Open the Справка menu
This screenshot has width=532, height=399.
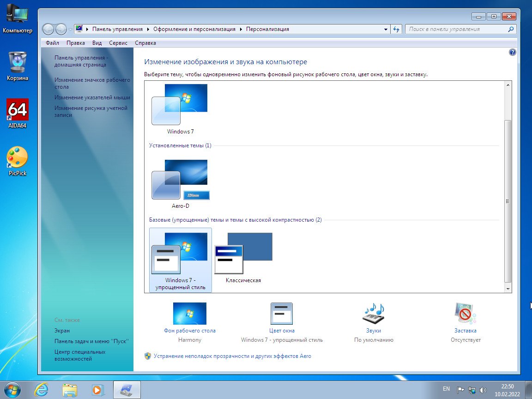coord(145,43)
